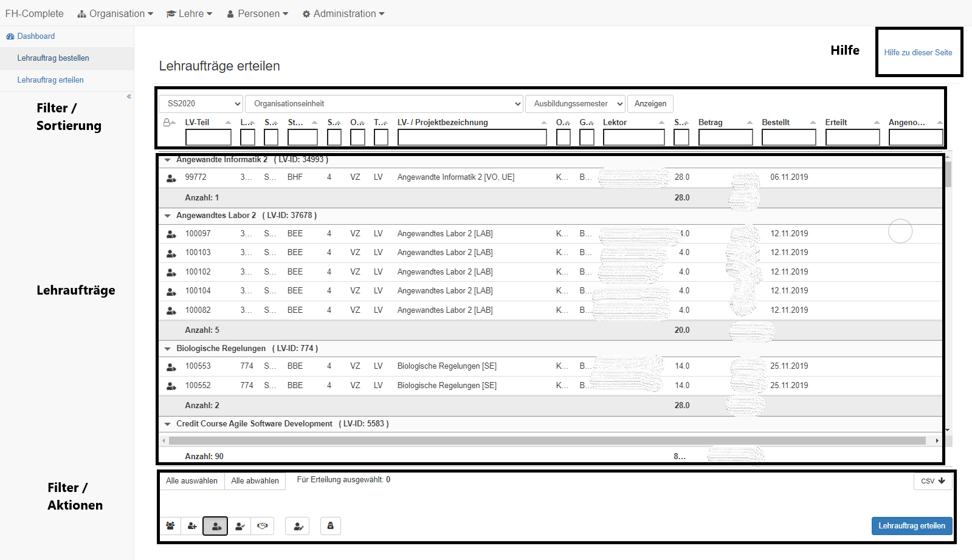972x560 pixels.
Task: Open the Ausbildungssemester dropdown
Action: tap(575, 104)
